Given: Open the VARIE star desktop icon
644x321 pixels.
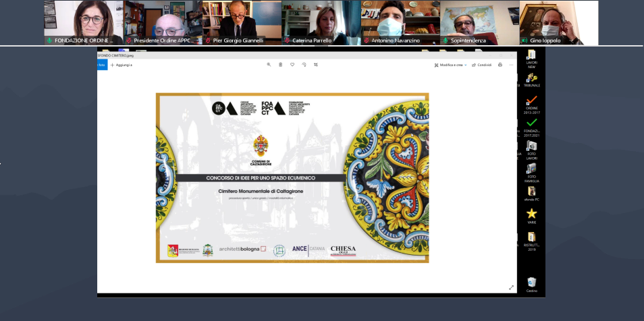Looking at the screenshot, I should [x=531, y=216].
